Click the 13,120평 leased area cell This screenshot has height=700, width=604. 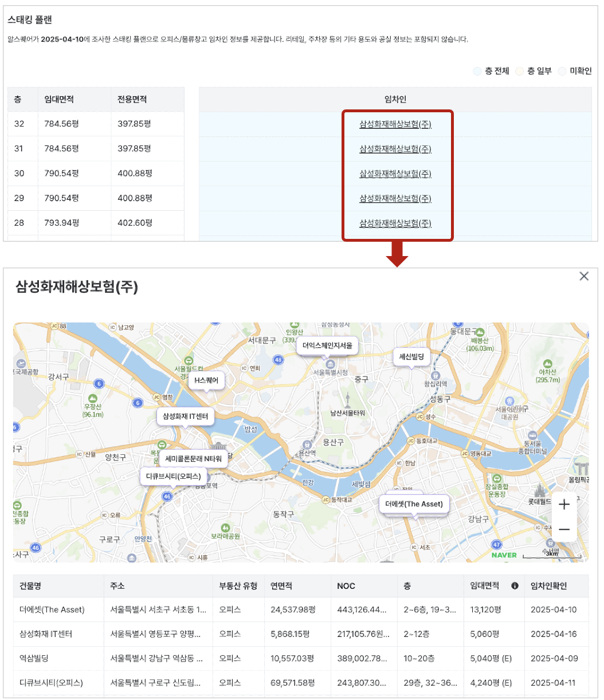click(494, 609)
